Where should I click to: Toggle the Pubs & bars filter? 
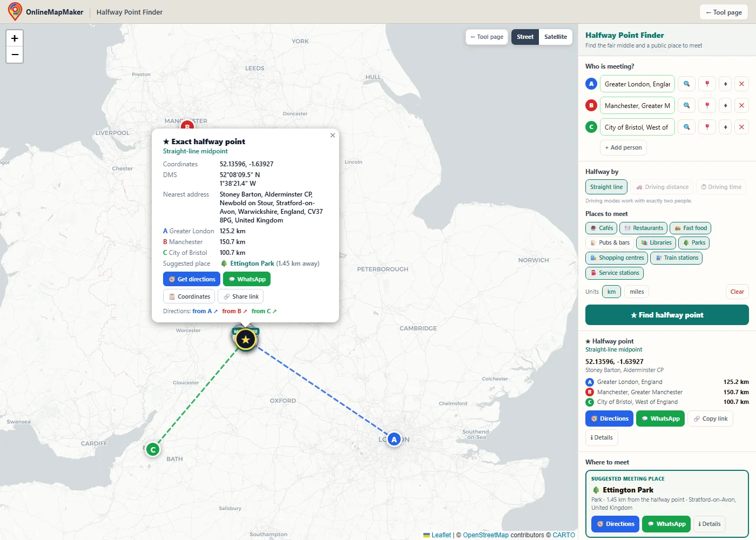click(x=610, y=242)
